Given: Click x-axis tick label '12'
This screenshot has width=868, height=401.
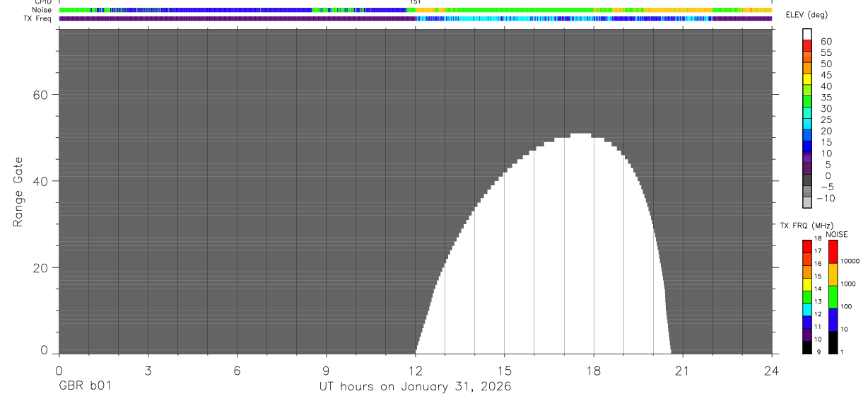Looking at the screenshot, I should click(x=415, y=370).
